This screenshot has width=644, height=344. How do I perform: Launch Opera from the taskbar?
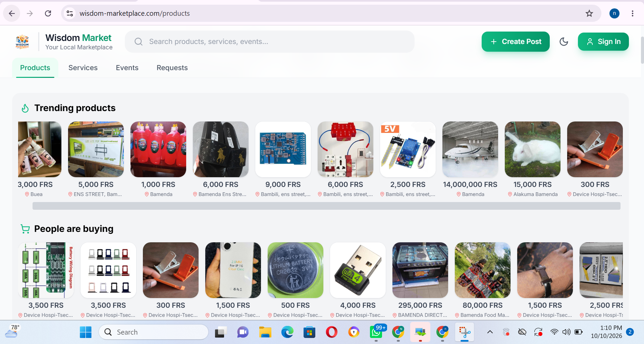[331, 332]
